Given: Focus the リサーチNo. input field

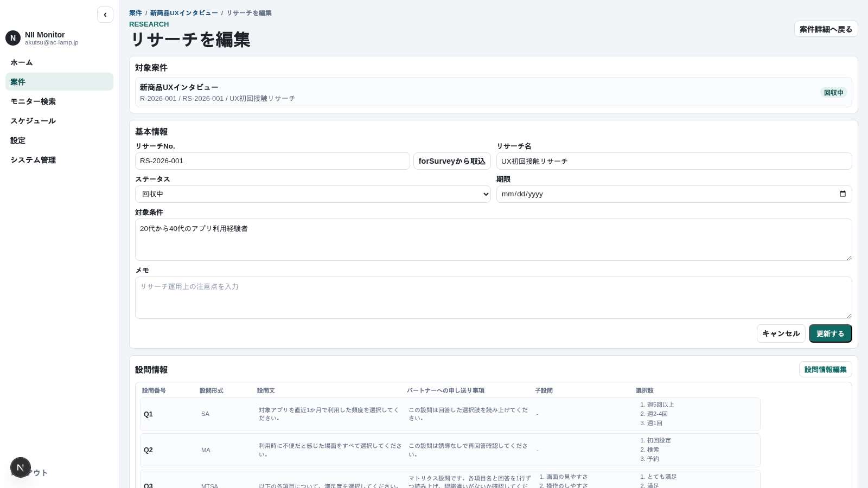Looking at the screenshot, I should pyautogui.click(x=272, y=161).
